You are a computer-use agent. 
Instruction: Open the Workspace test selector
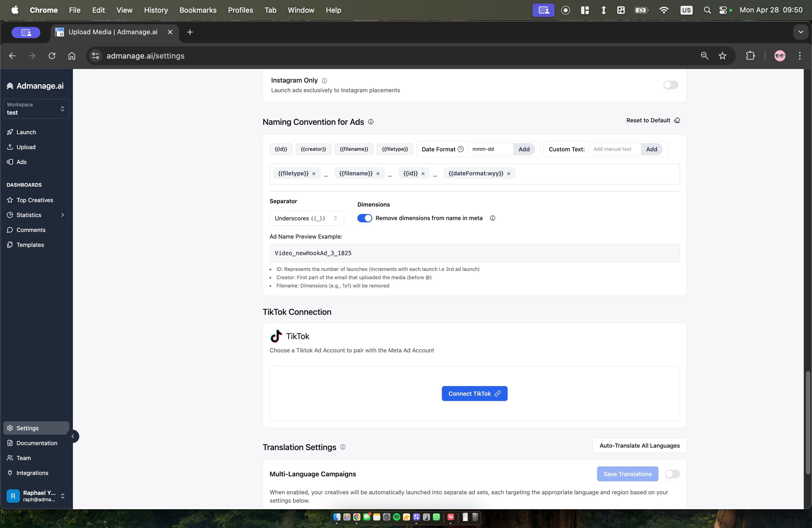[x=36, y=109]
